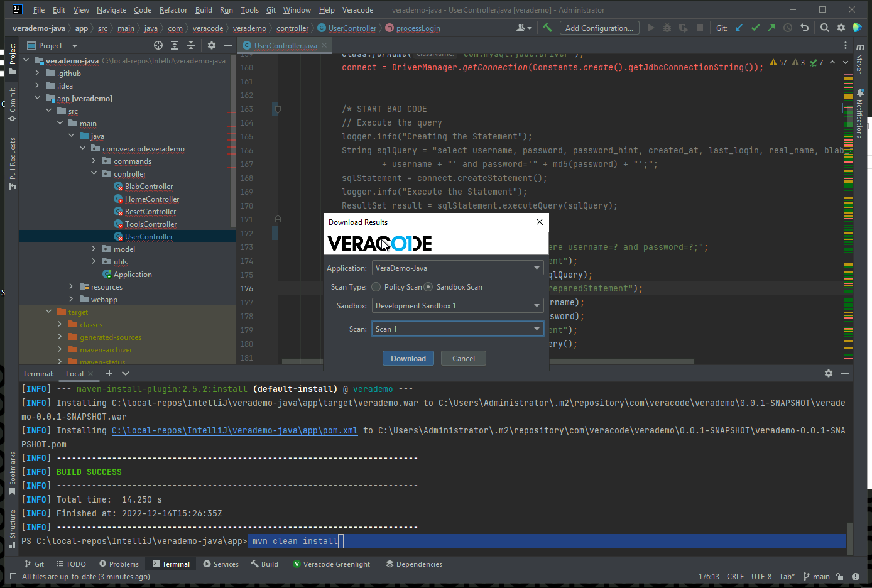The width and height of the screenshot is (872, 588).
Task: Select the Policy Scan radio button
Action: (x=376, y=286)
